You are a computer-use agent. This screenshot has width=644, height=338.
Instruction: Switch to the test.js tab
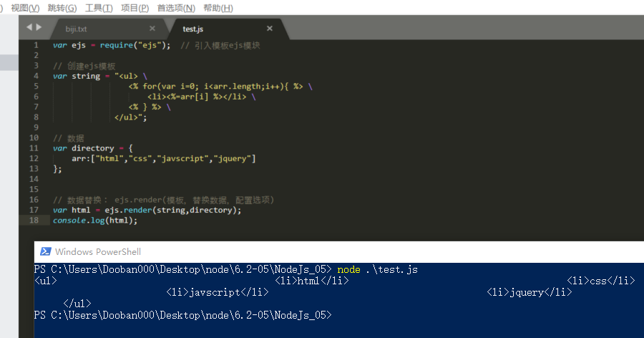pos(192,29)
